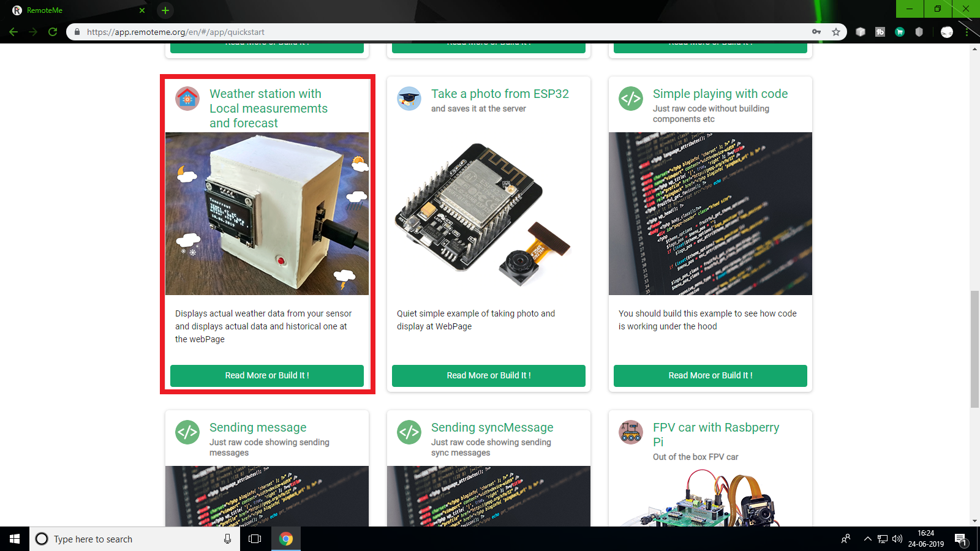The image size is (980, 551).
Task: Click the page vertical scrollbar thumb
Action: tap(974, 349)
